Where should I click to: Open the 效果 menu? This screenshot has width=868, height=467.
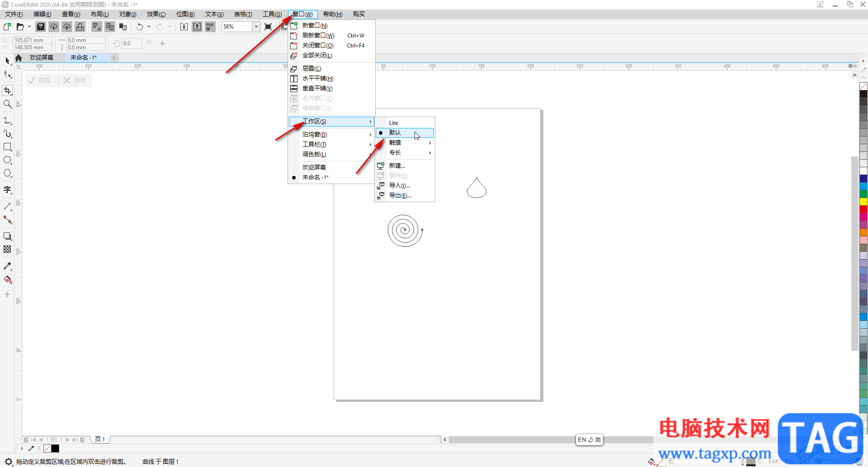[156, 14]
